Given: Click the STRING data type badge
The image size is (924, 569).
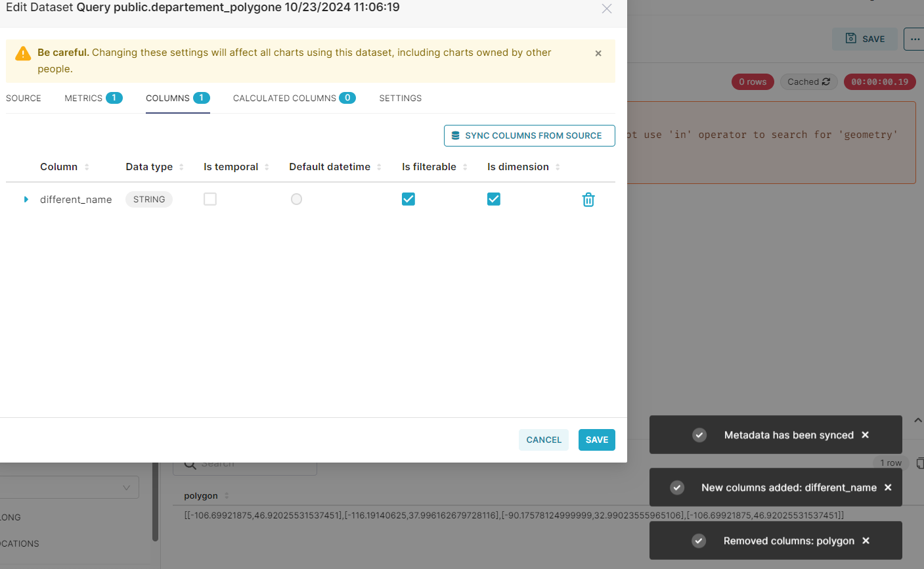Looking at the screenshot, I should (x=149, y=199).
